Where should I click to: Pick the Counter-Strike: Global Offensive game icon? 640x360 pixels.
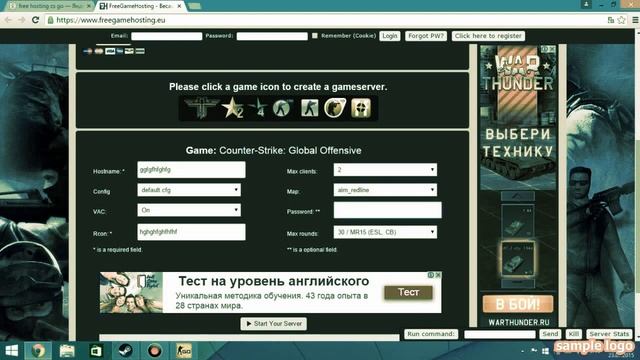tap(335, 108)
